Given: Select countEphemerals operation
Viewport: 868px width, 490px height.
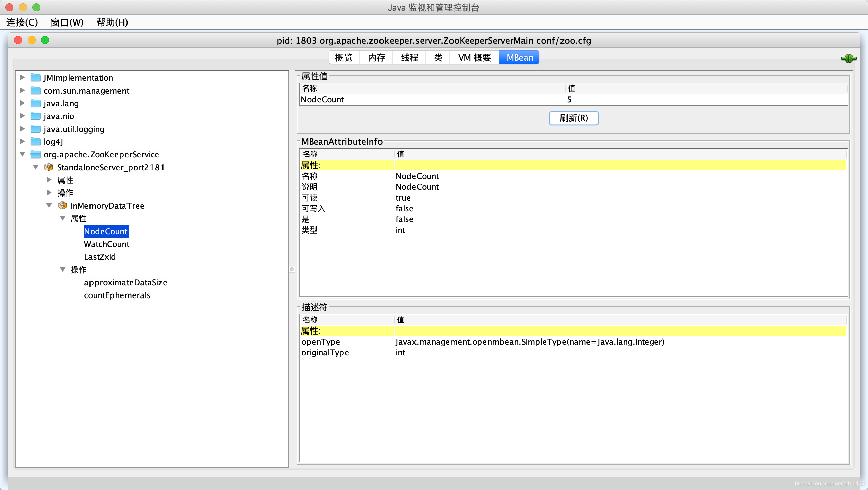Looking at the screenshot, I should tap(117, 295).
